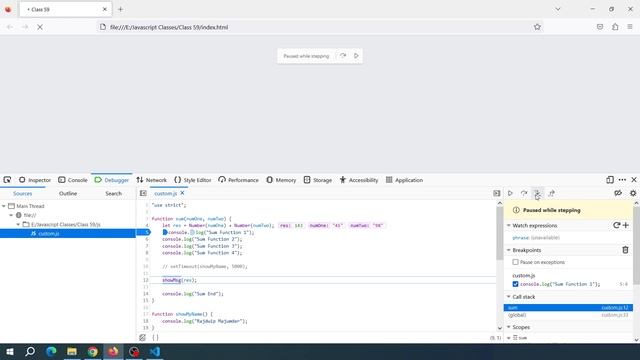640x360 pixels.
Task: Select the sum frame in call stack
Action: click(x=568, y=307)
